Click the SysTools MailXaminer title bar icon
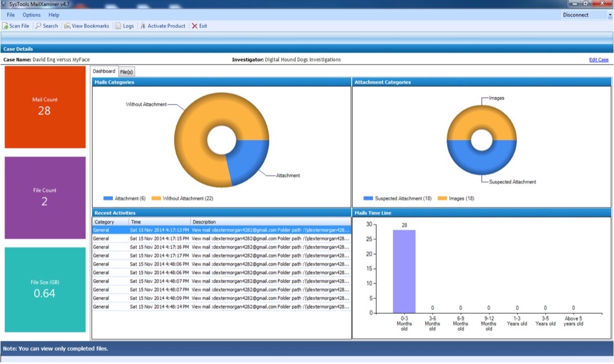Viewport: 614px width, 364px height. [x=4, y=4]
